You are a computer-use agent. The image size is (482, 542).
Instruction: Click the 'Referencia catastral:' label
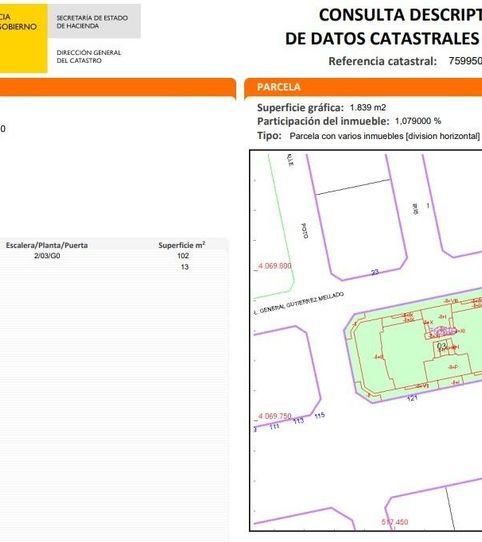click(383, 61)
